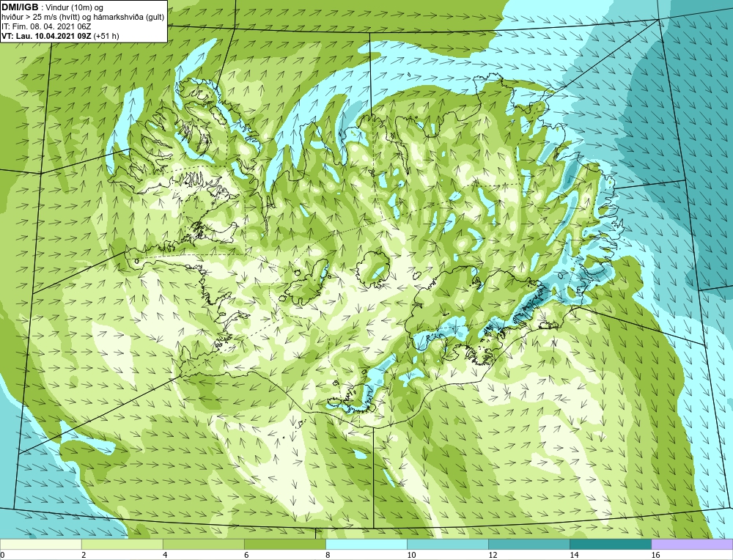The image size is (733, 560).
Task: Click the legend value "14"
Action: [574, 555]
